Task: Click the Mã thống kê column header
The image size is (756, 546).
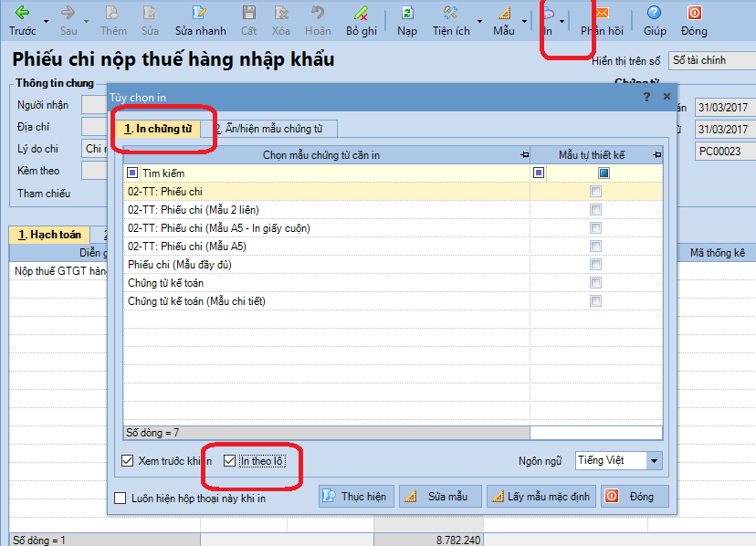Action: 717,253
